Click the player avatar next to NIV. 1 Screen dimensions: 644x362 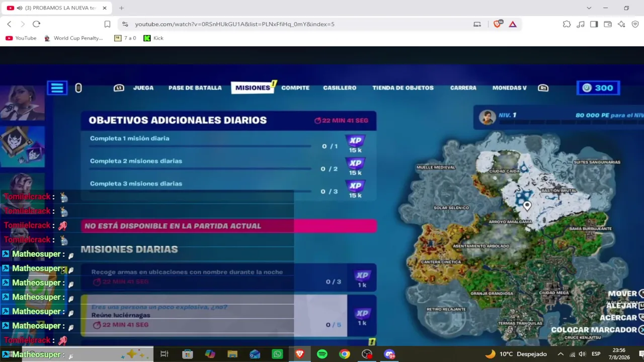[x=487, y=117]
